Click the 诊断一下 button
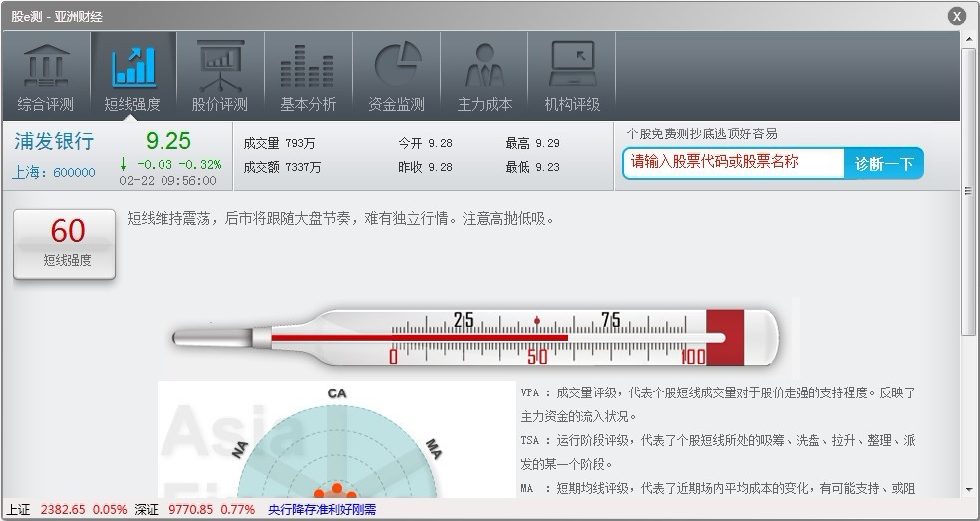Image resolution: width=980 pixels, height=521 pixels. coord(883,164)
